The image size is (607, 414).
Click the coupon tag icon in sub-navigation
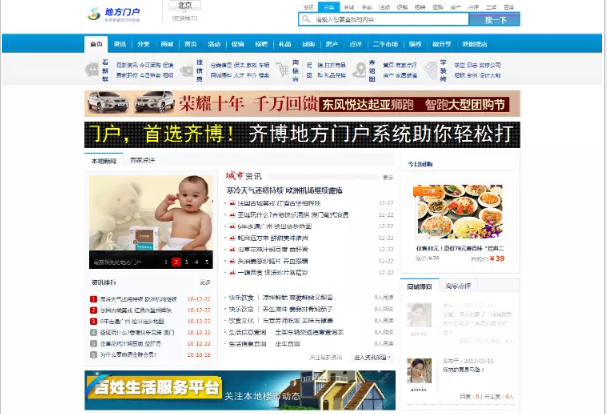(187, 70)
